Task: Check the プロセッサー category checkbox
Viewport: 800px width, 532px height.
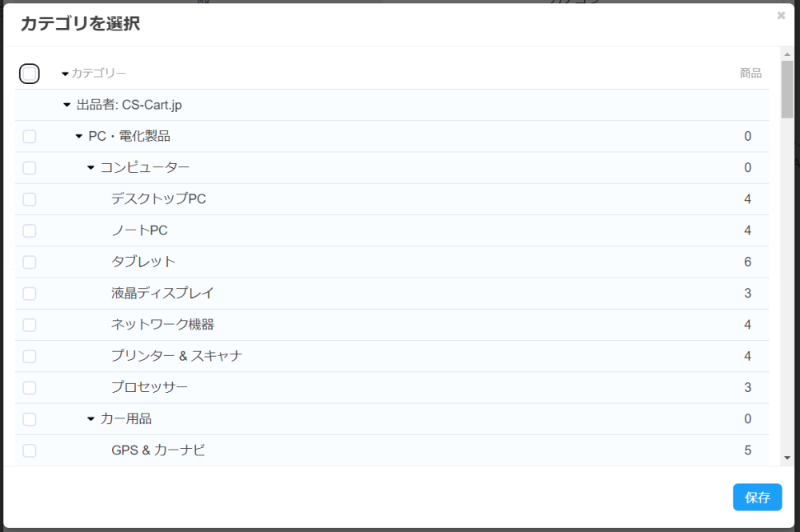Action: point(30,388)
